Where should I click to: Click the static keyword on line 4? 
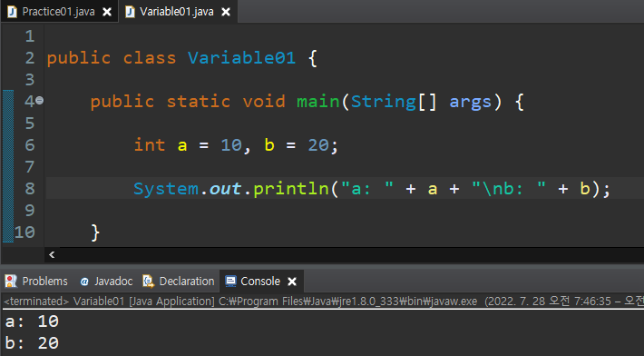pyautogui.click(x=199, y=102)
